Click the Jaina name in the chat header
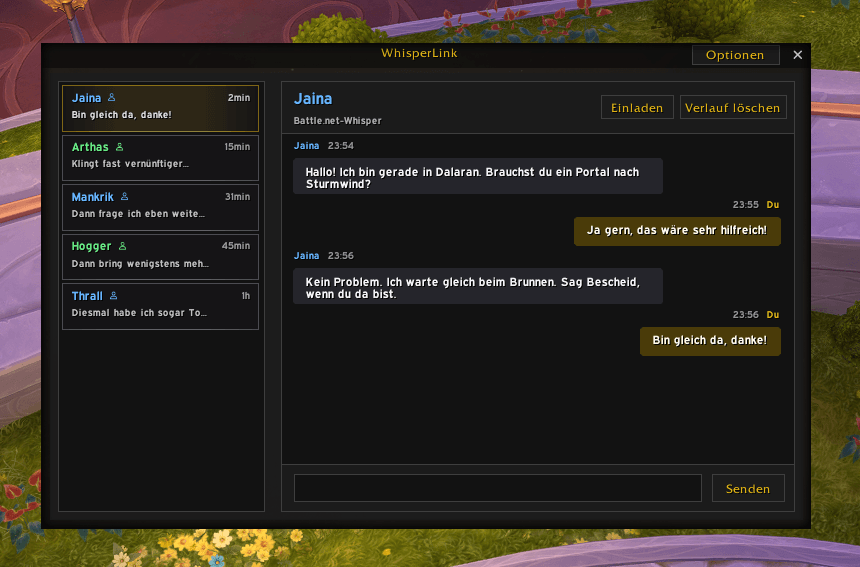Screen dimensions: 860x567 tap(313, 99)
